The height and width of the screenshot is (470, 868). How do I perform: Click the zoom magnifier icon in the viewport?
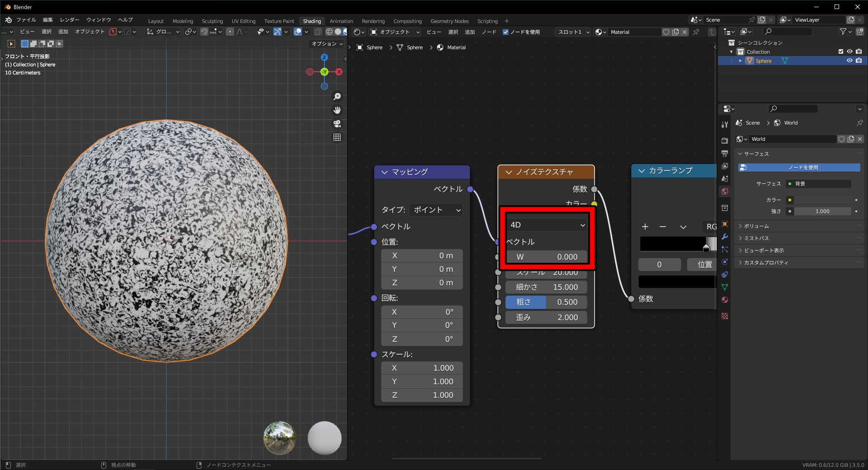(x=337, y=96)
